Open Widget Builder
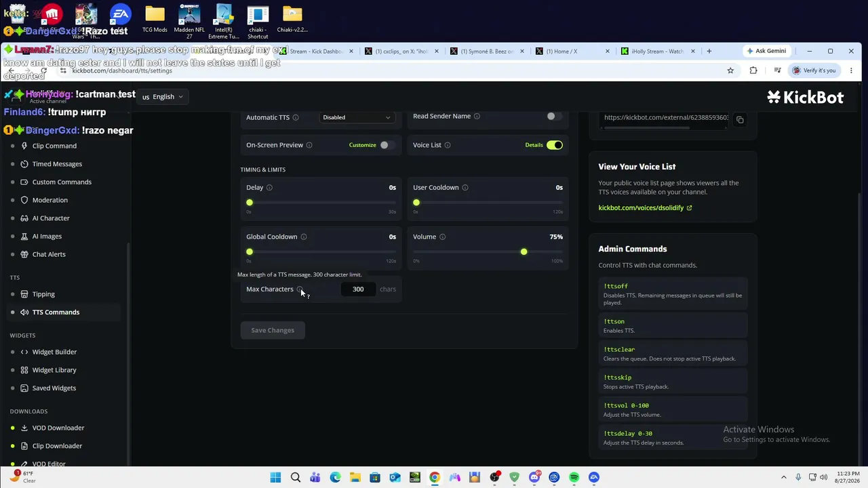The height and width of the screenshot is (488, 868). click(x=54, y=352)
